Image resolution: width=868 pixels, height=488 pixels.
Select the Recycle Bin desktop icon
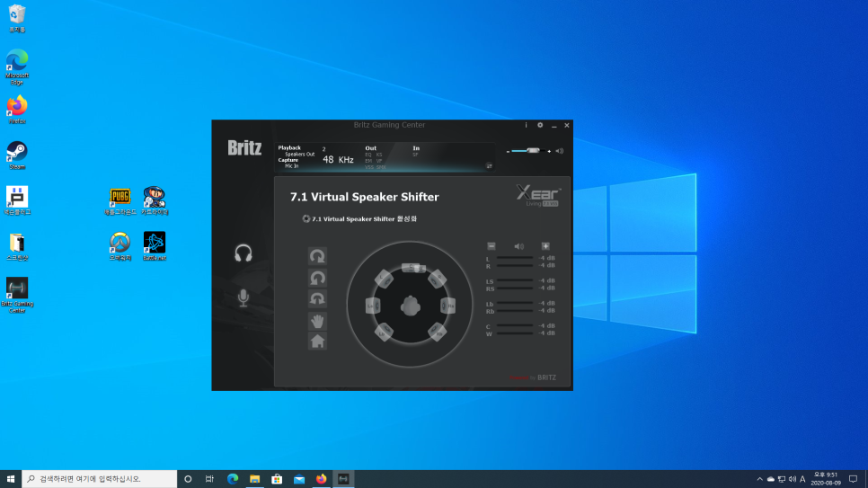(x=17, y=18)
